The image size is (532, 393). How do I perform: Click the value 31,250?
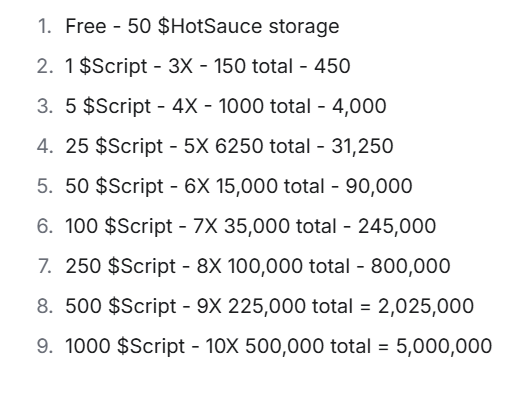[362, 147]
